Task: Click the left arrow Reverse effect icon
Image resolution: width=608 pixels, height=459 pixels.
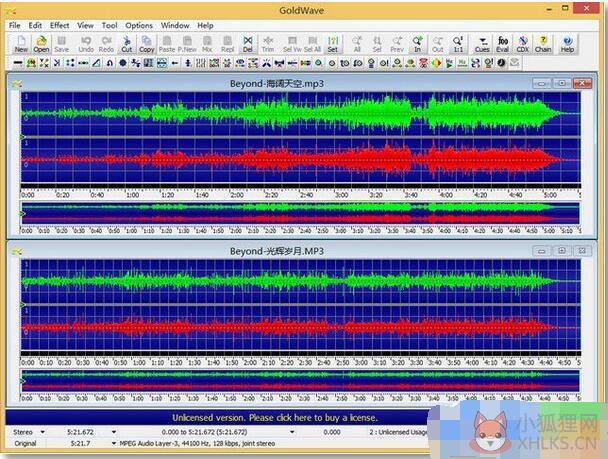Action: point(175,63)
